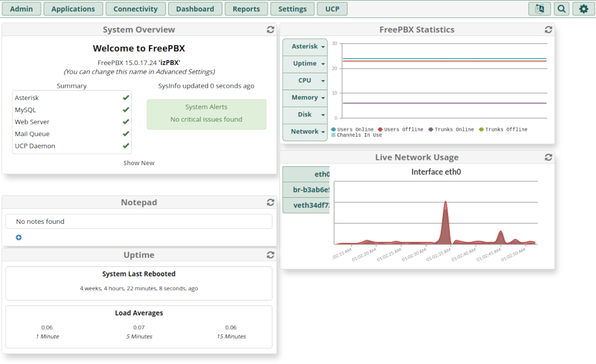Click the Mail Queue summary row label
The width and height of the screenshot is (596, 364).
coord(32,134)
